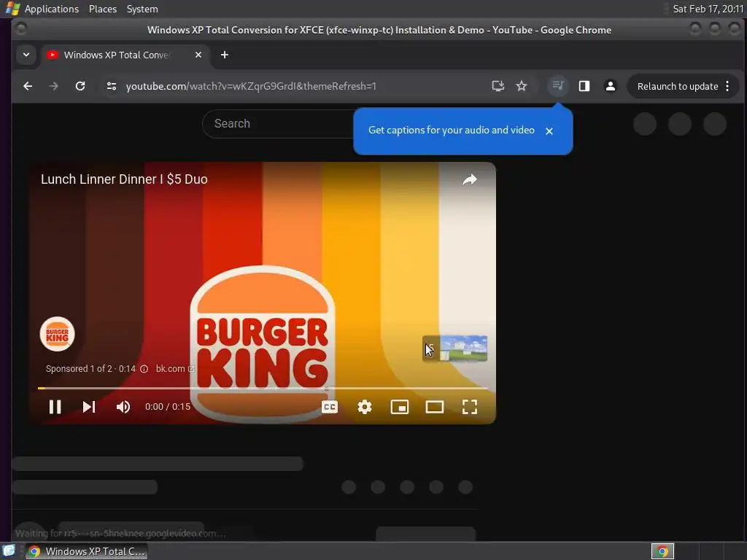The image size is (747, 560).
Task: Click the ad title Lunch Linner Dinner
Action: [124, 179]
